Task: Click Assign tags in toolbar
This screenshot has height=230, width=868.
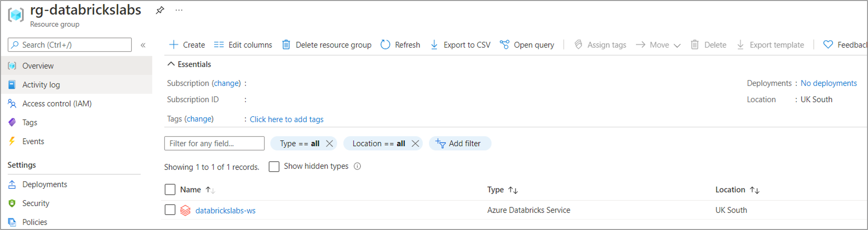Action: pos(600,45)
